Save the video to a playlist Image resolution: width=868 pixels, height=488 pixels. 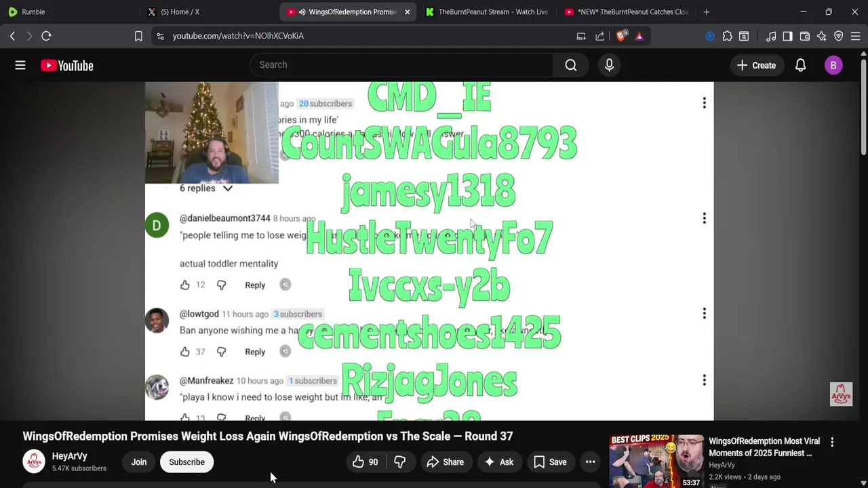(x=550, y=462)
